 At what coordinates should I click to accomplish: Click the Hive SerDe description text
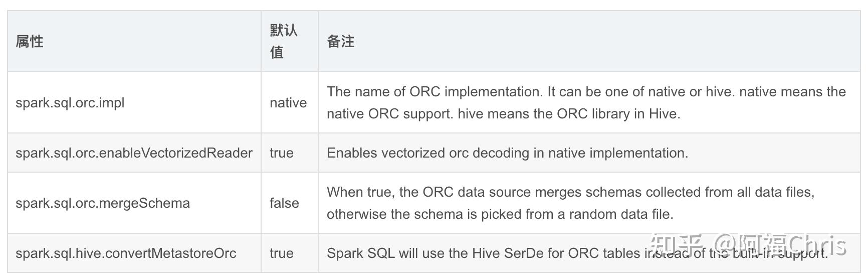coord(577,253)
